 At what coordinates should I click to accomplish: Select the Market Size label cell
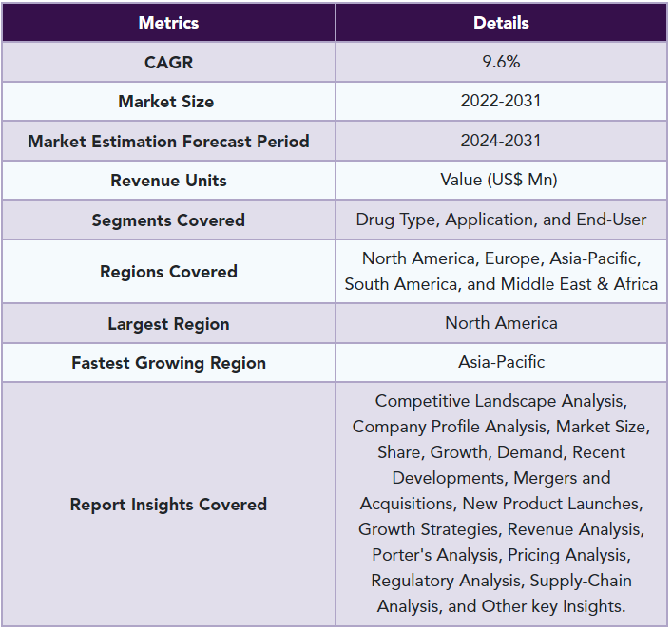[168, 101]
